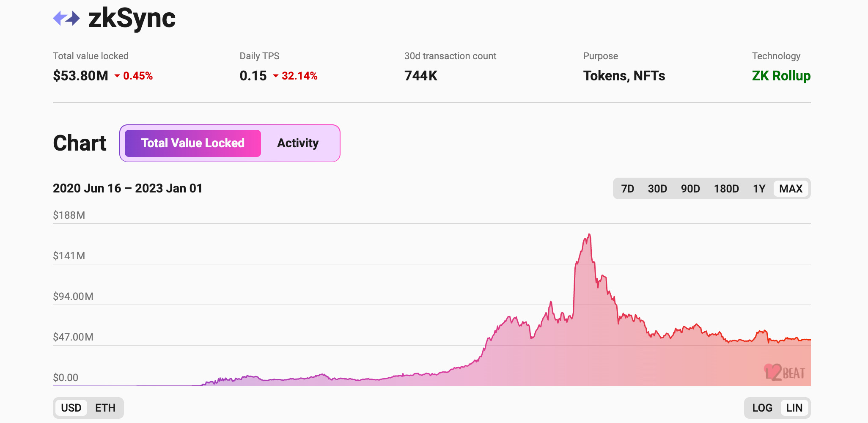
Task: Click the 30d transaction count label
Action: [450, 56]
